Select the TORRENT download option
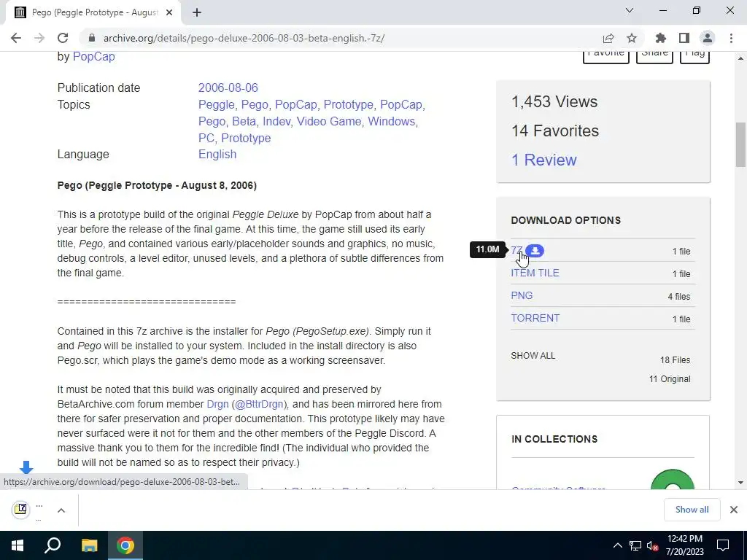This screenshot has width=747, height=560. coord(535,318)
